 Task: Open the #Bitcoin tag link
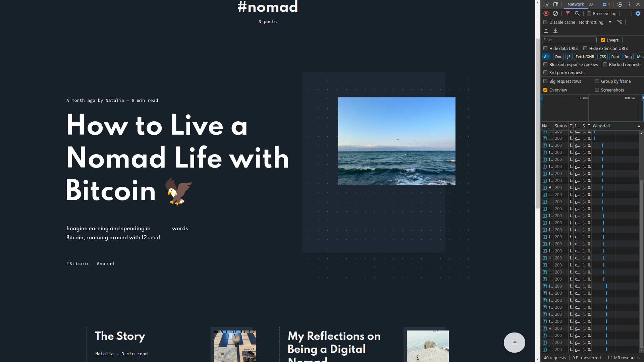(78, 264)
